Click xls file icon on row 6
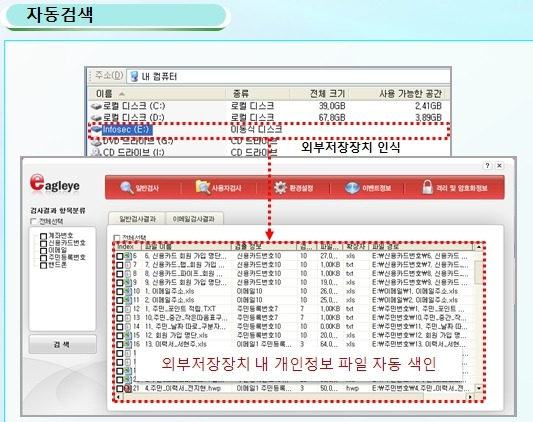533x422 pixels. [x=128, y=256]
